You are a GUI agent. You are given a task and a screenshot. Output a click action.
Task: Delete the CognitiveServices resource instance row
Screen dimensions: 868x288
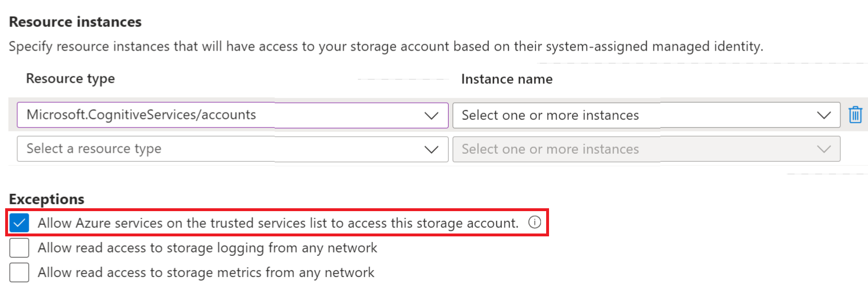855,115
